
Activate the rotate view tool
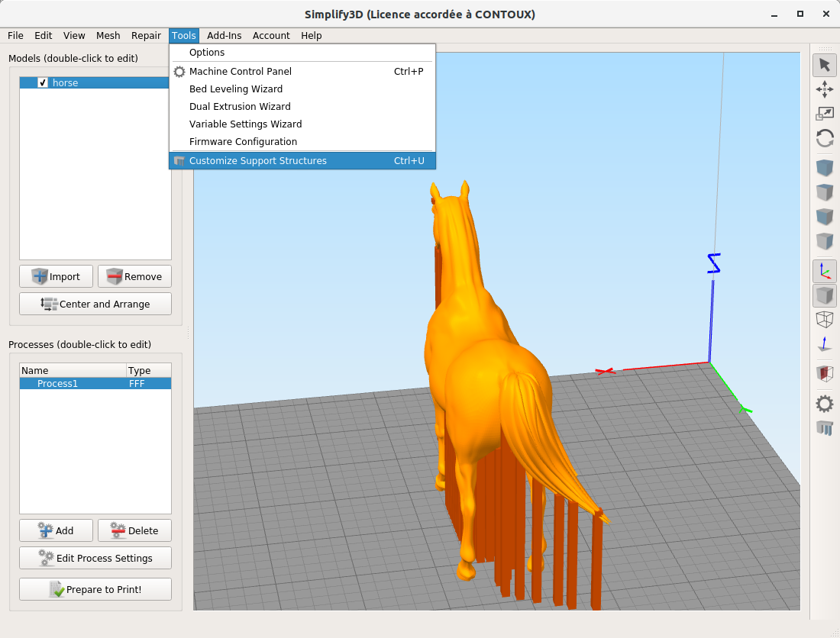point(825,138)
